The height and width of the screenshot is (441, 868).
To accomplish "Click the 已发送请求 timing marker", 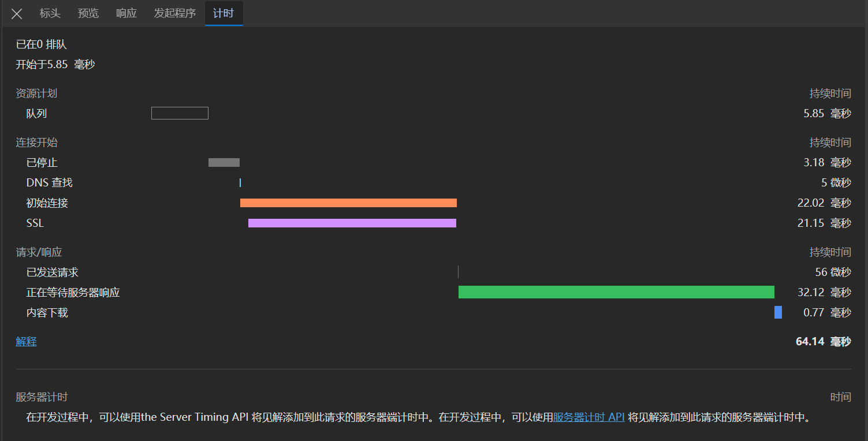I will pos(458,272).
